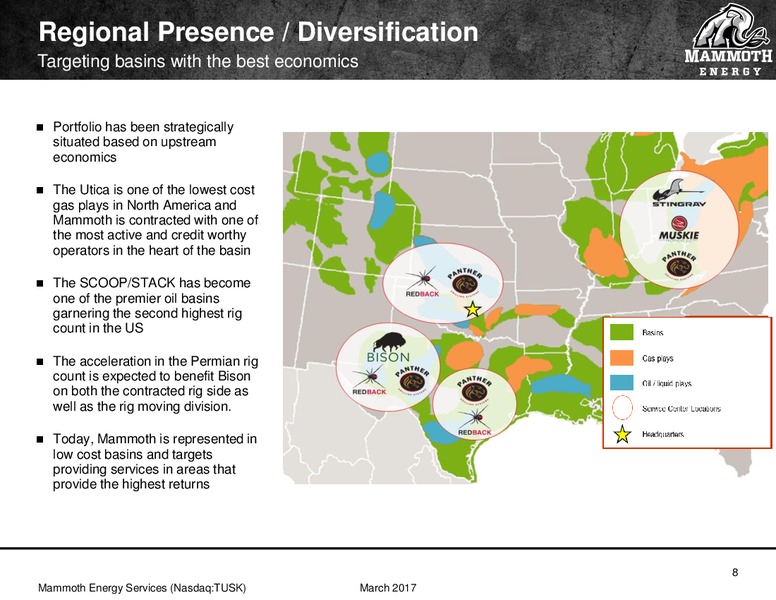
Task: Click the "Gas plays" legend label
Action: click(x=658, y=358)
